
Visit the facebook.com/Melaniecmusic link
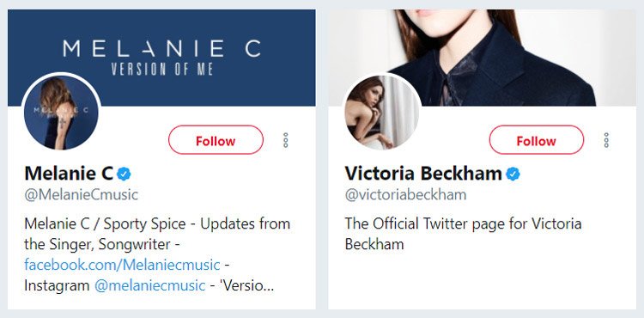122,265
